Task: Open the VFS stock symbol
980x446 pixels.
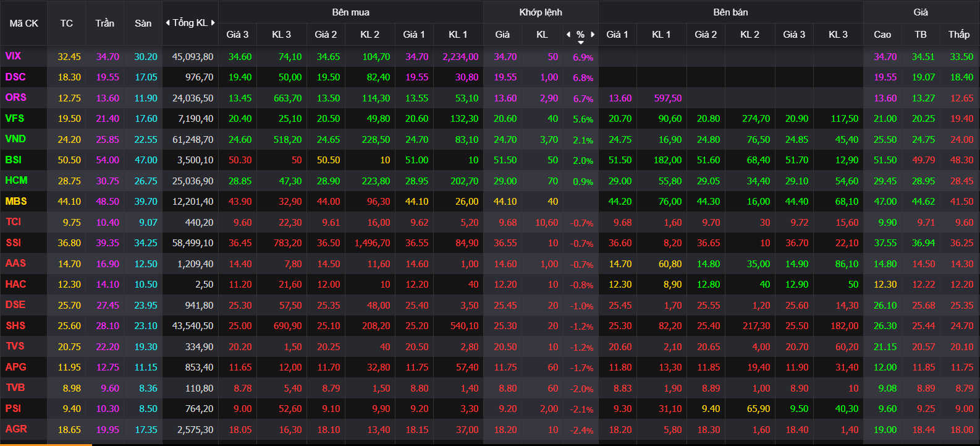Action: (x=15, y=118)
